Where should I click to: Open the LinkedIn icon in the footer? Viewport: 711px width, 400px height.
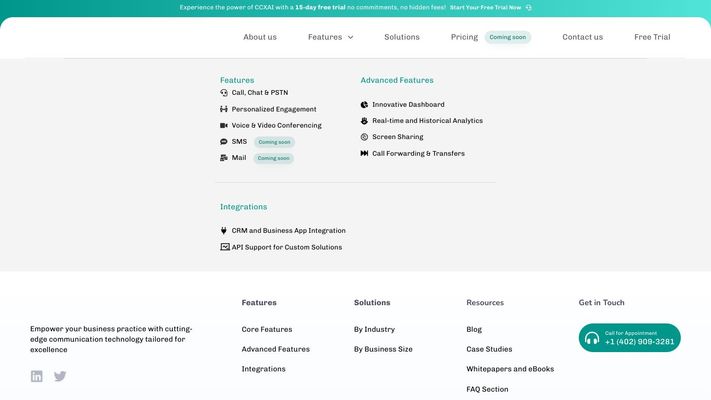[37, 376]
